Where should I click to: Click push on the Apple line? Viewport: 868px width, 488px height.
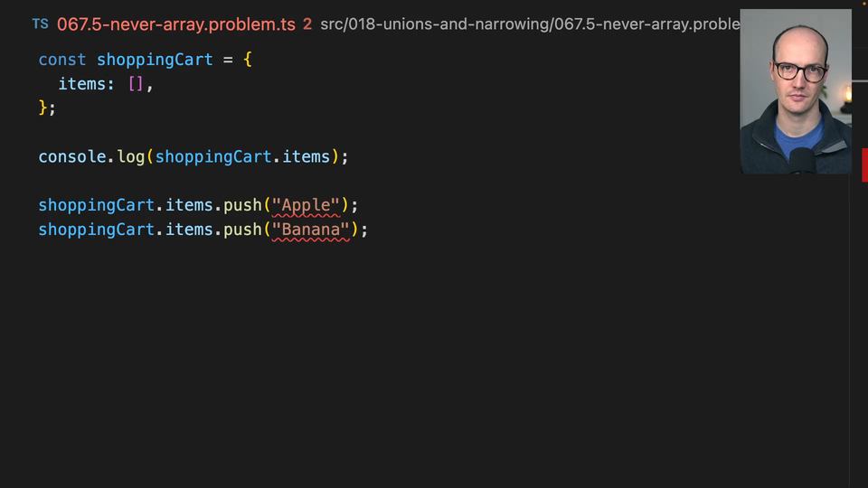click(x=242, y=205)
